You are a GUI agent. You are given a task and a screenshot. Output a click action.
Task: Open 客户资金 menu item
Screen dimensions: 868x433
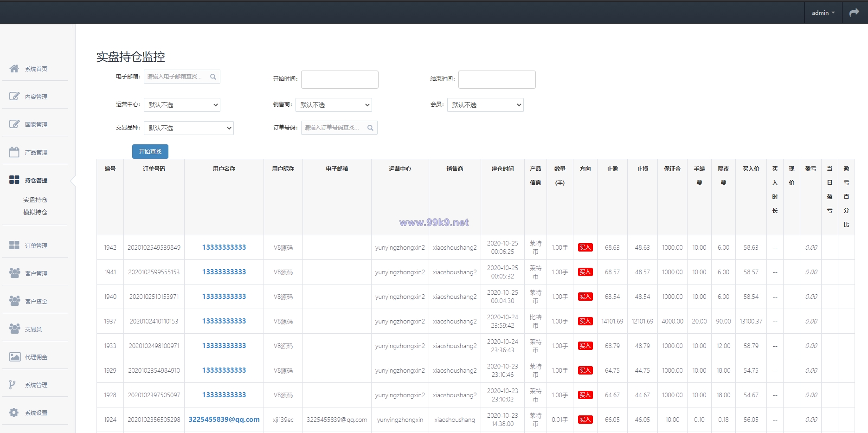click(x=36, y=302)
